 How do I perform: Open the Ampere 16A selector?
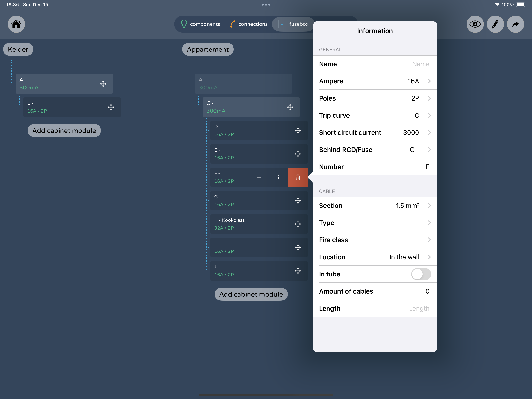click(375, 81)
